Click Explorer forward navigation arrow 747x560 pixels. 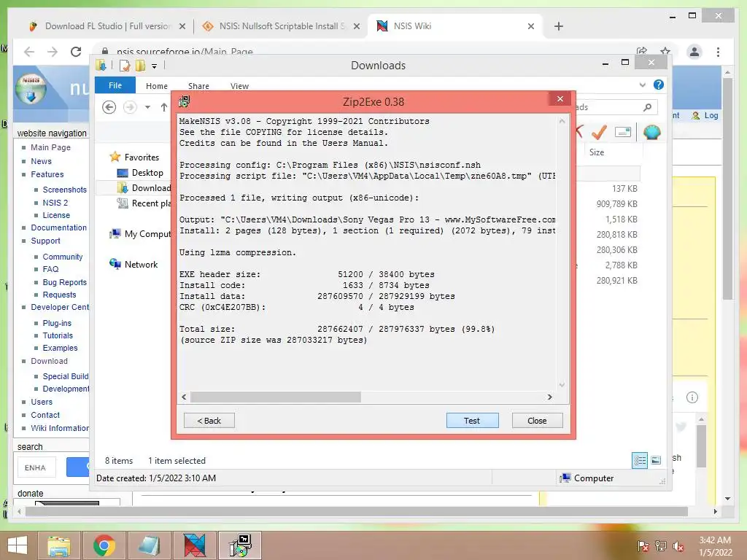(130, 107)
